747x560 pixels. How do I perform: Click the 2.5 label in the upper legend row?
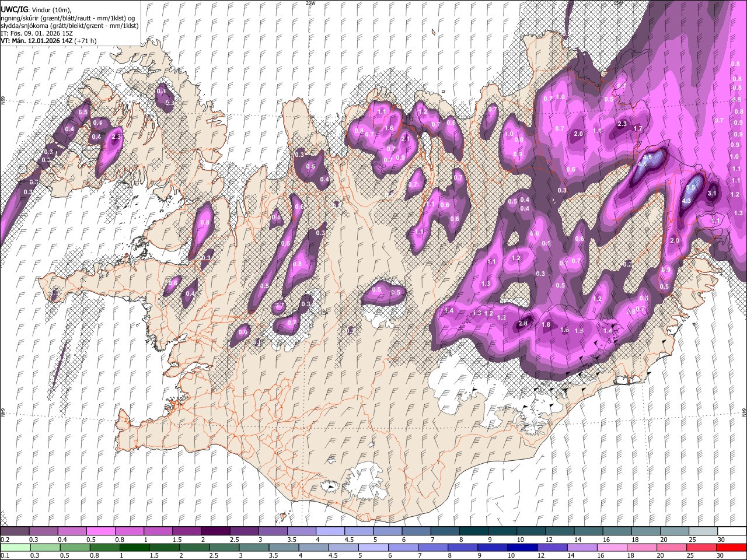pos(234,540)
